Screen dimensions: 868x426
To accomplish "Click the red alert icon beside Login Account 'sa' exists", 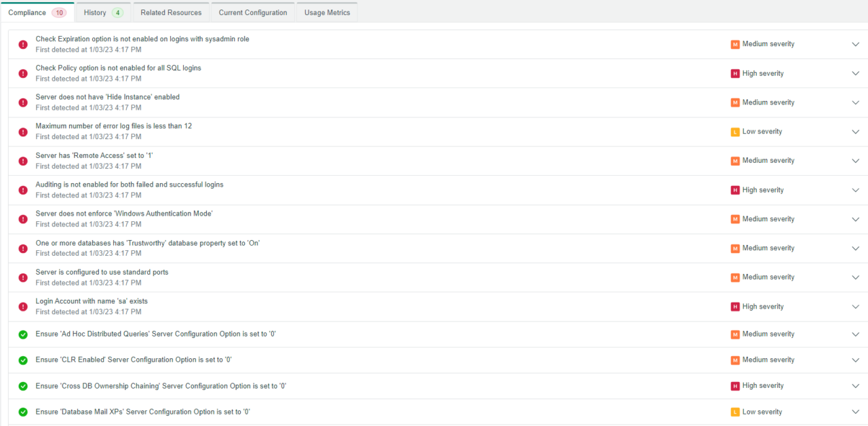I will point(22,306).
